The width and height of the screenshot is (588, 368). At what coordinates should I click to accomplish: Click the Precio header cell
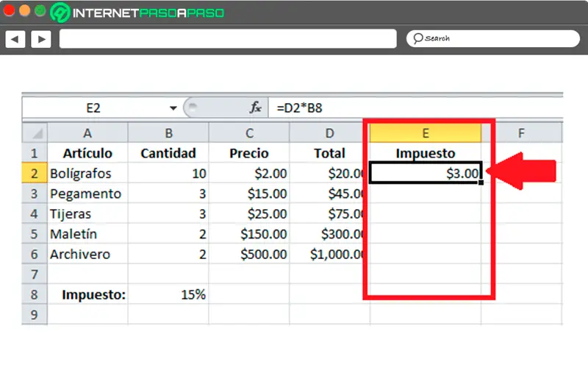point(249,153)
